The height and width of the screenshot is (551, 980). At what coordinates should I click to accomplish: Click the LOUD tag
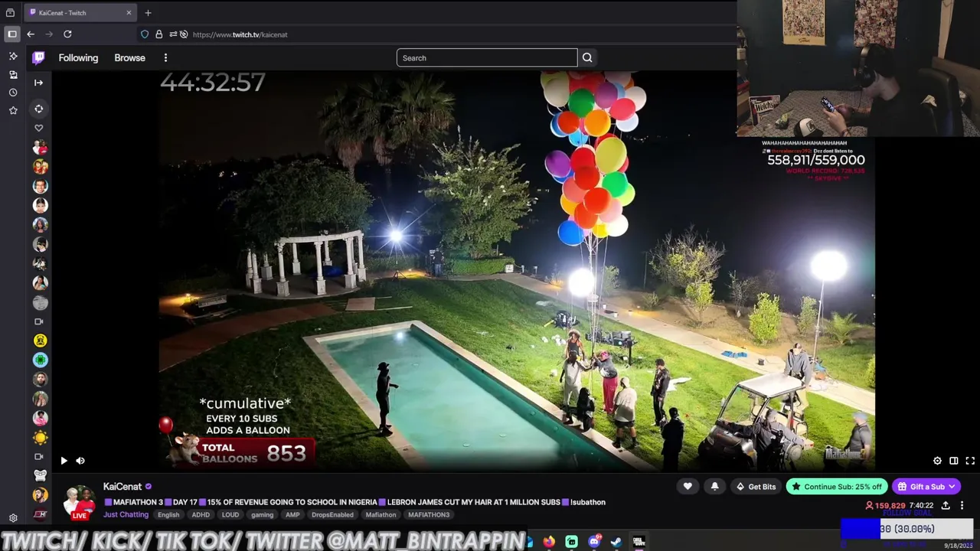pyautogui.click(x=230, y=515)
